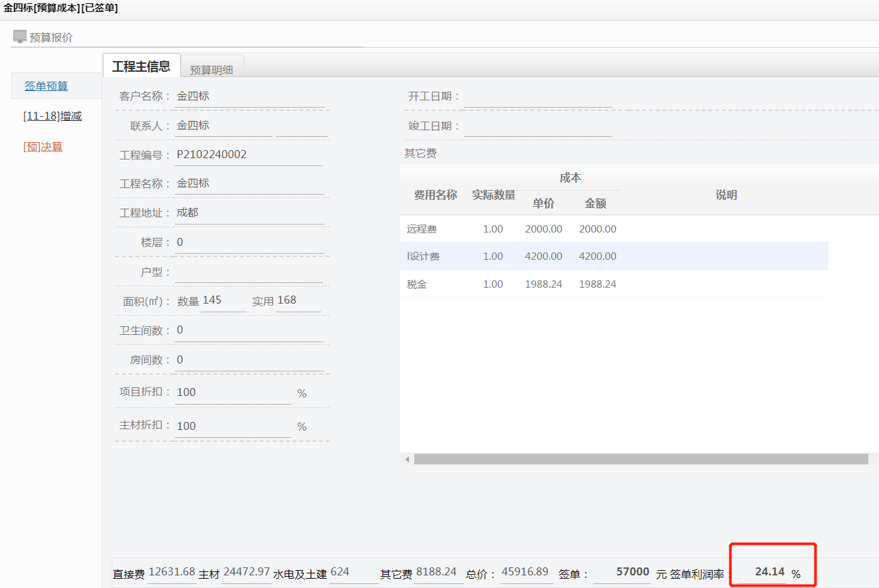Viewport: 879px width, 588px height.
Task: Open the 签单预算 link
Action: [x=46, y=86]
